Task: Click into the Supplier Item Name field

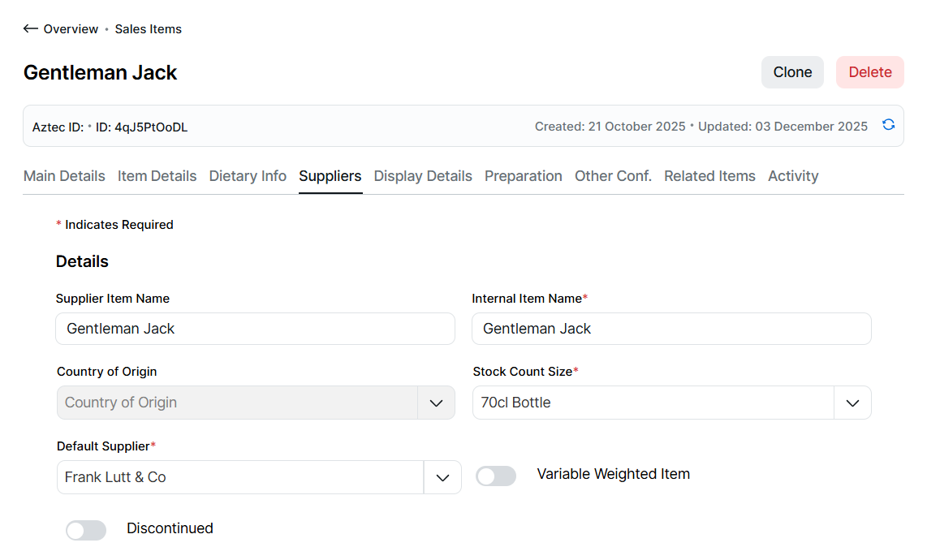Action: pos(255,329)
